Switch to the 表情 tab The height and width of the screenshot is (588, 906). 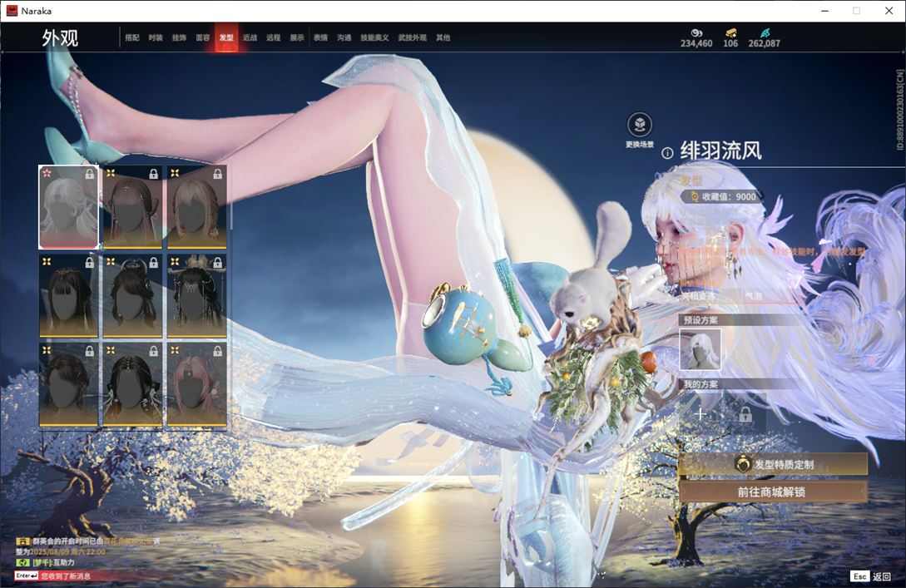click(x=320, y=37)
